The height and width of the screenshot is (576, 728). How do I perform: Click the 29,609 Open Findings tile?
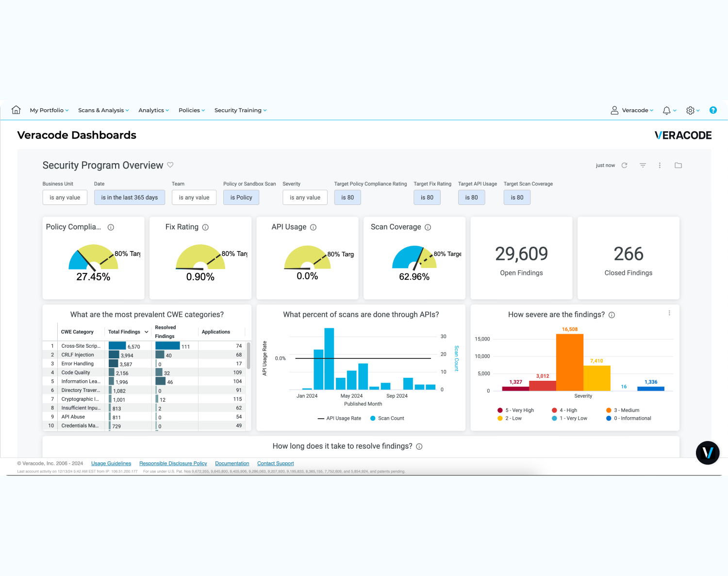(521, 258)
